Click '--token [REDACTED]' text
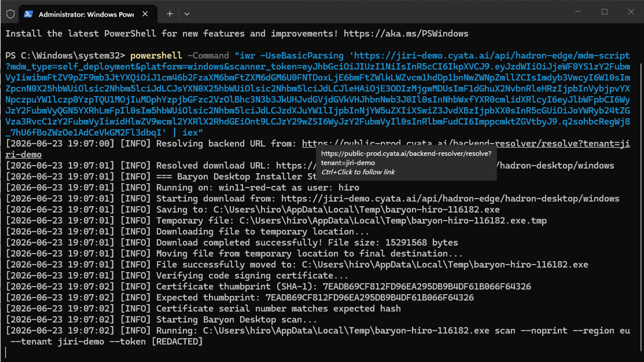The width and height of the screenshot is (644, 362). click(156, 342)
